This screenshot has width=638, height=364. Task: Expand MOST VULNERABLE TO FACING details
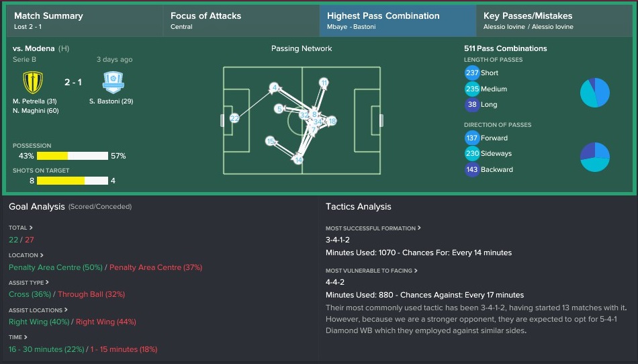click(x=416, y=271)
